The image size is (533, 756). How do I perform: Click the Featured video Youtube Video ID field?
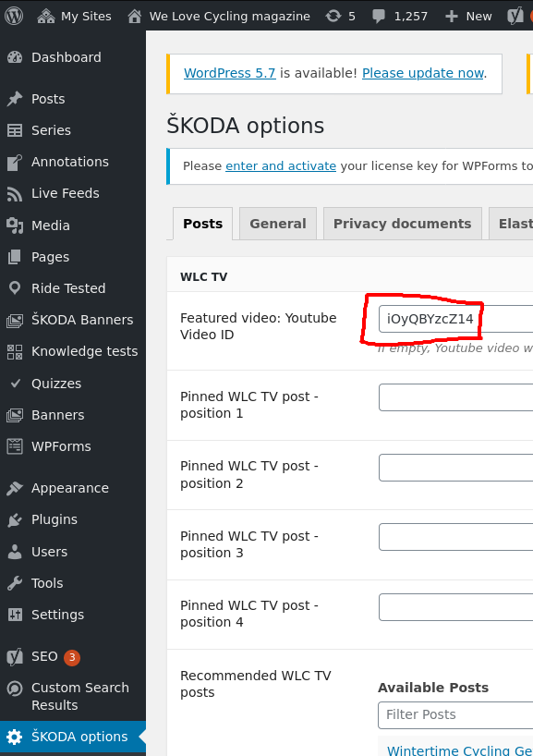tap(430, 318)
